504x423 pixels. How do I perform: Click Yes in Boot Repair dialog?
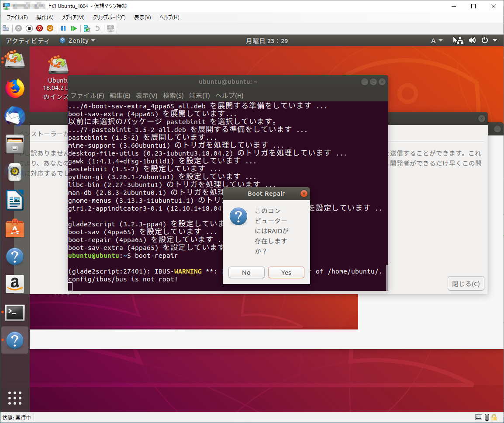coord(286,272)
